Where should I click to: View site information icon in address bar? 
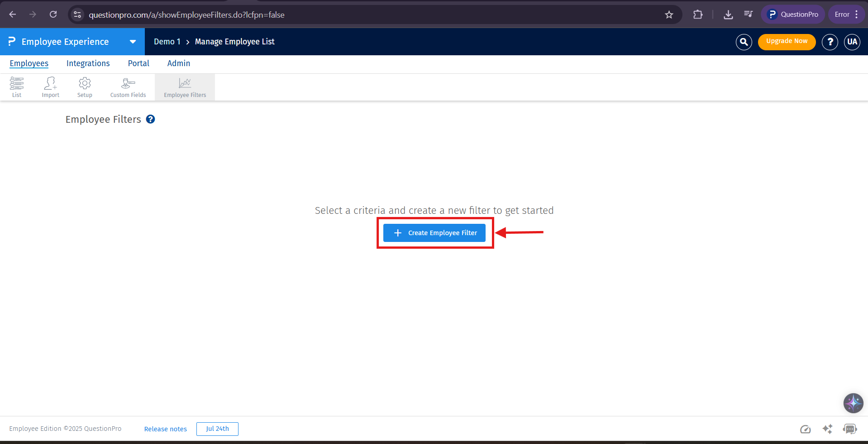point(77,14)
